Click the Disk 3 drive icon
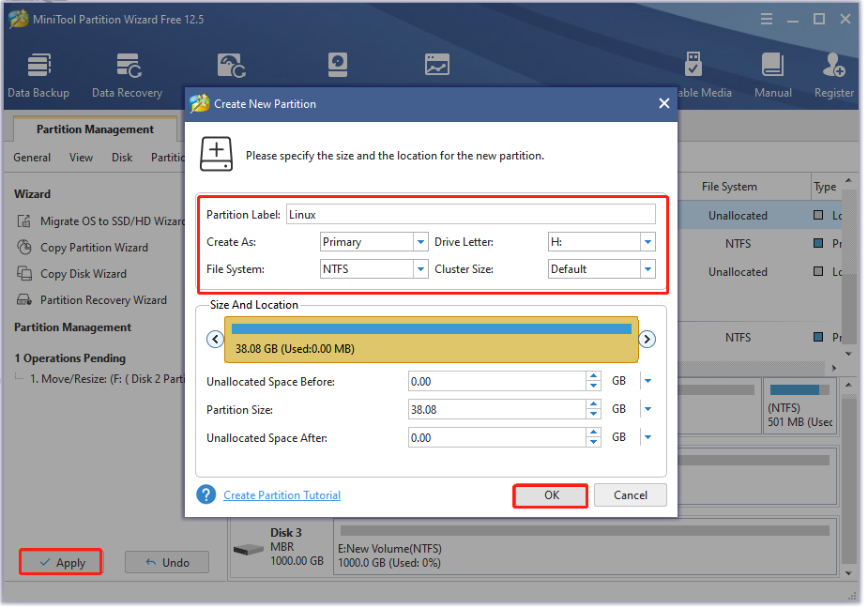This screenshot has width=868, height=608. point(248,551)
